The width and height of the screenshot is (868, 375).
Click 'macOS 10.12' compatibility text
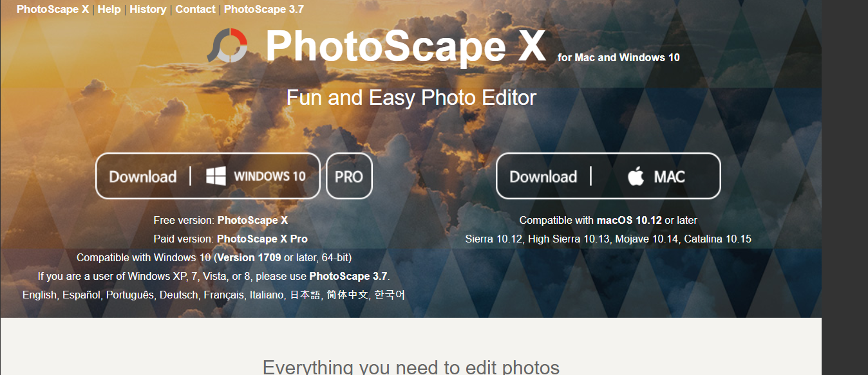629,220
